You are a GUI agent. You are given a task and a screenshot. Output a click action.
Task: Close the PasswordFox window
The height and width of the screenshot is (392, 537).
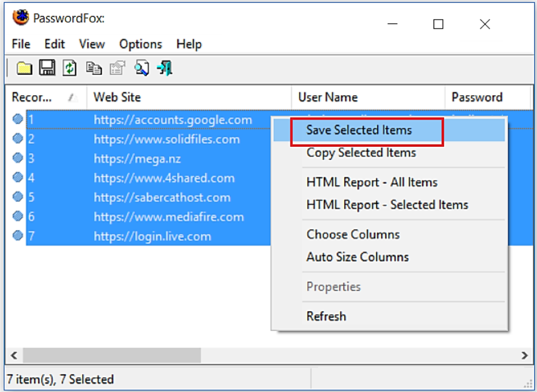tap(485, 24)
